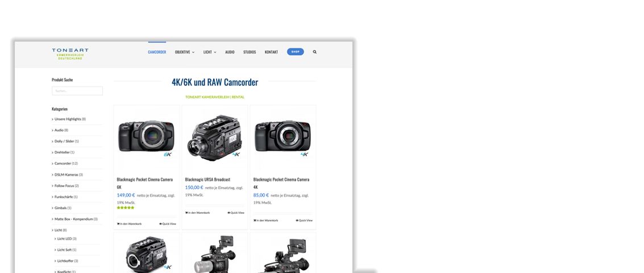Add URSA Broadcast to Warenkorb
This screenshot has width=644, height=273.
[x=198, y=213]
